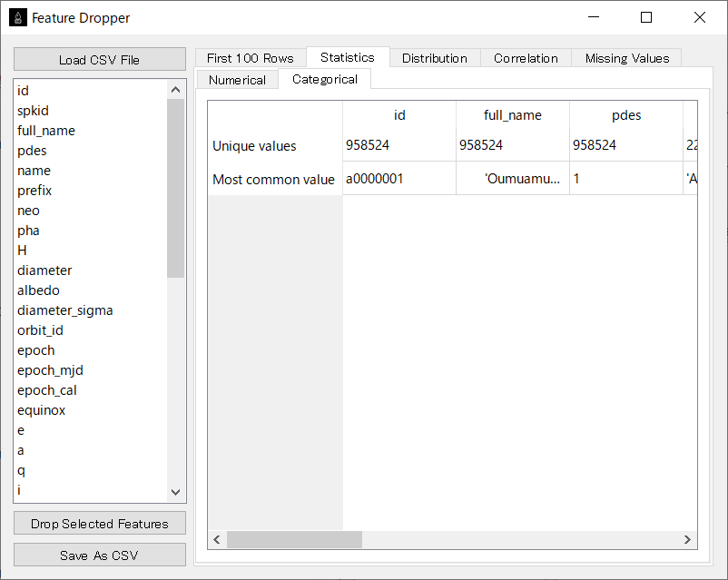
Task: Click unique values 958524 cell under id
Action: point(399,145)
